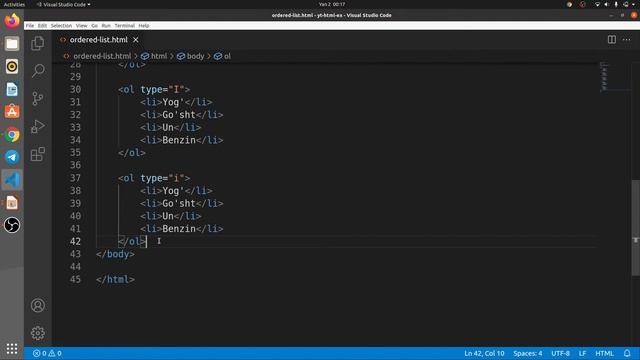Expand the html breadcrumb segment

[154, 56]
